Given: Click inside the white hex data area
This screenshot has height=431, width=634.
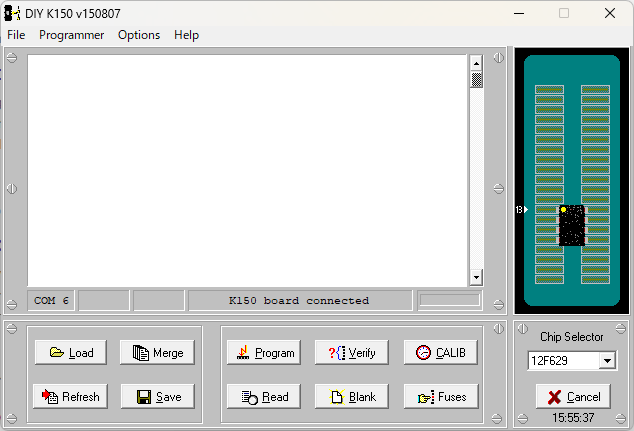Looking at the screenshot, I should click(247, 171).
